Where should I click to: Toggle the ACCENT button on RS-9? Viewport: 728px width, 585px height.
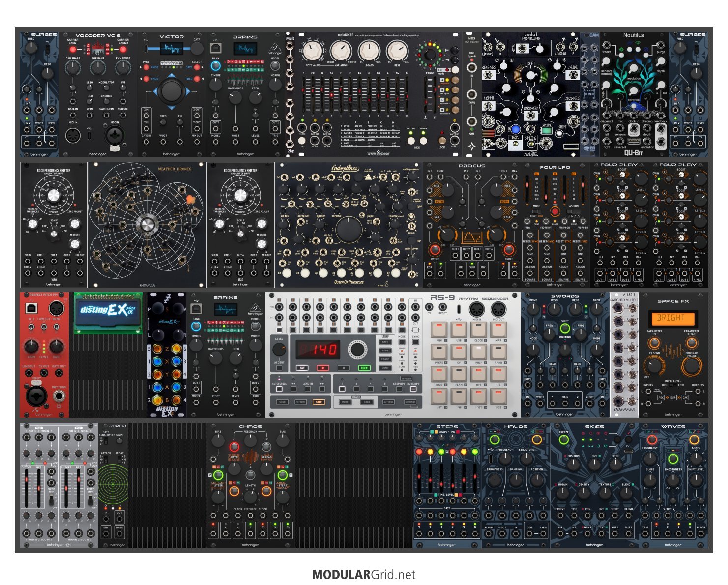point(279,367)
